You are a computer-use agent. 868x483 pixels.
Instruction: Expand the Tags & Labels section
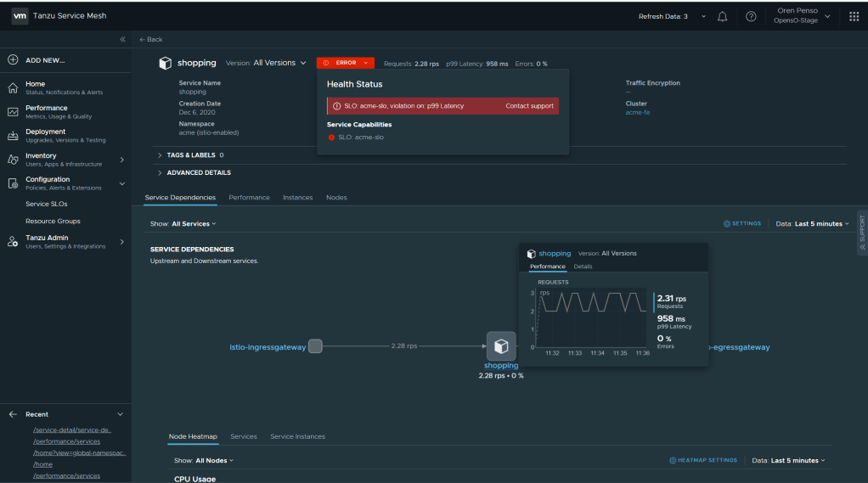point(160,155)
